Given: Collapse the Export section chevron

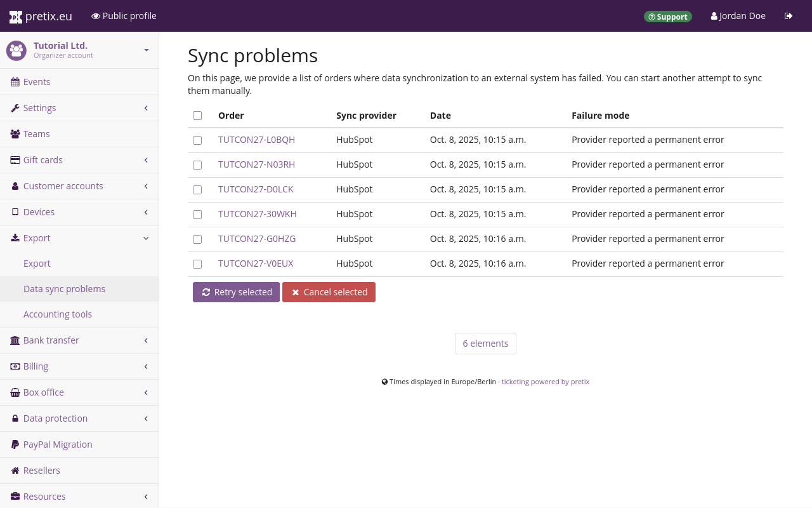Looking at the screenshot, I should [x=146, y=238].
